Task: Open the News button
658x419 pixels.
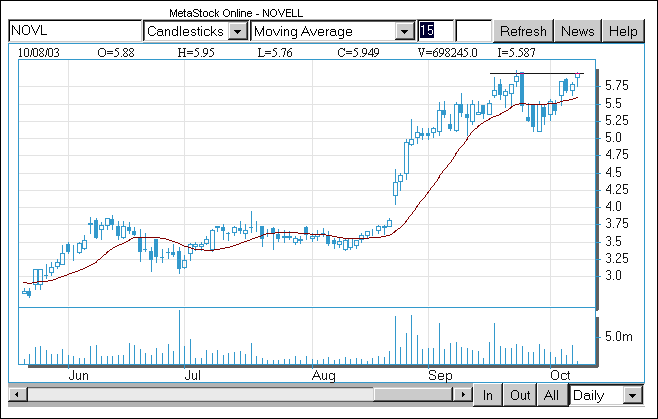Action: point(577,31)
